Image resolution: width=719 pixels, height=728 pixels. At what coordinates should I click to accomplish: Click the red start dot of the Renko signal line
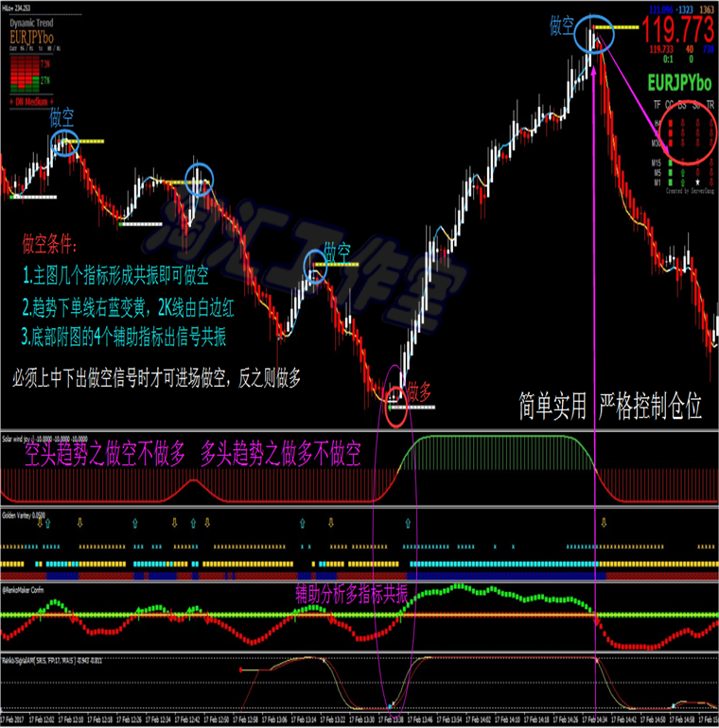point(240,669)
